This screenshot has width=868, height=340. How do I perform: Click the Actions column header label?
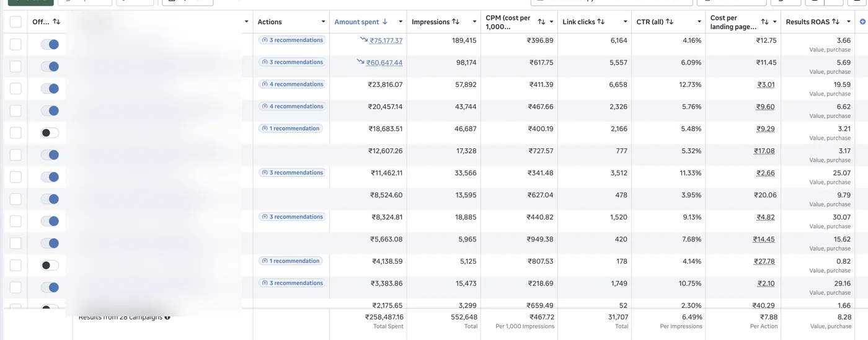(x=270, y=22)
